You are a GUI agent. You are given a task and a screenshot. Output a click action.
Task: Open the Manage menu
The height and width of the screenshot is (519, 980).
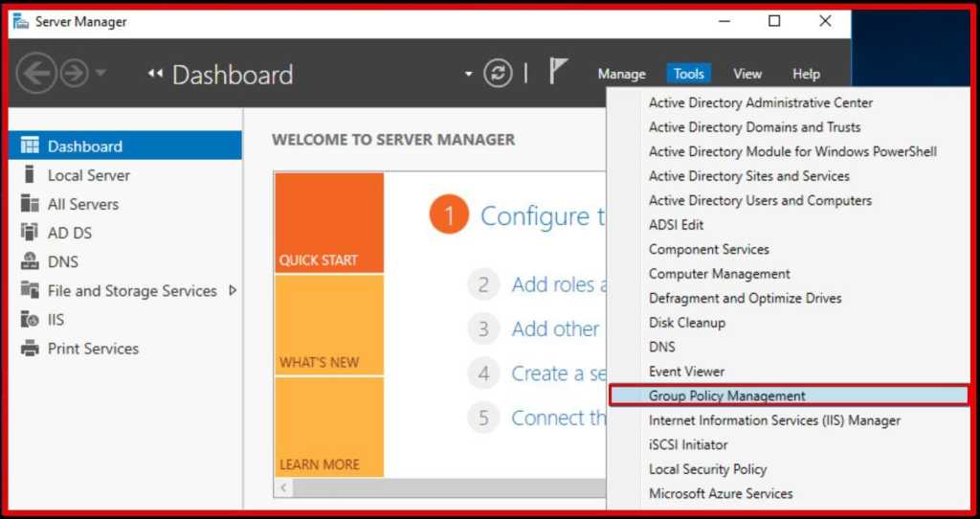(x=621, y=74)
